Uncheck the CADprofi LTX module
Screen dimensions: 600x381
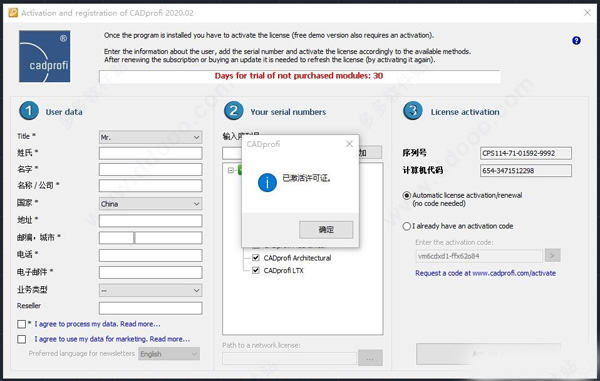click(256, 270)
